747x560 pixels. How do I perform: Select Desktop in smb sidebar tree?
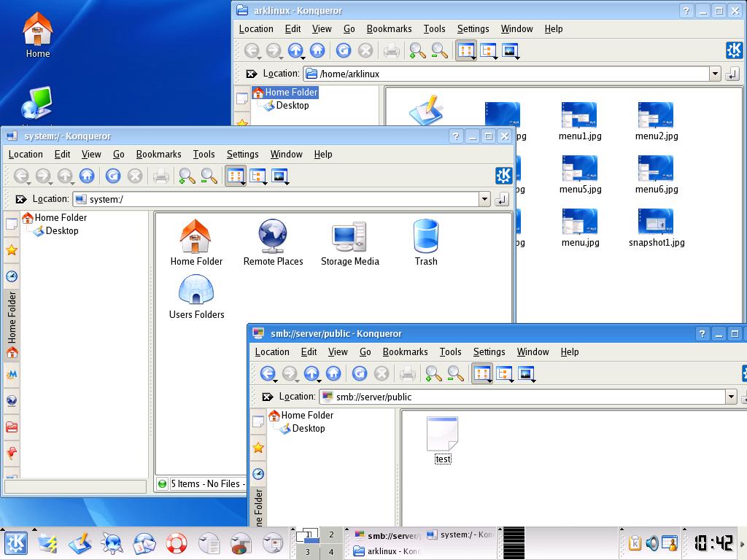point(309,429)
